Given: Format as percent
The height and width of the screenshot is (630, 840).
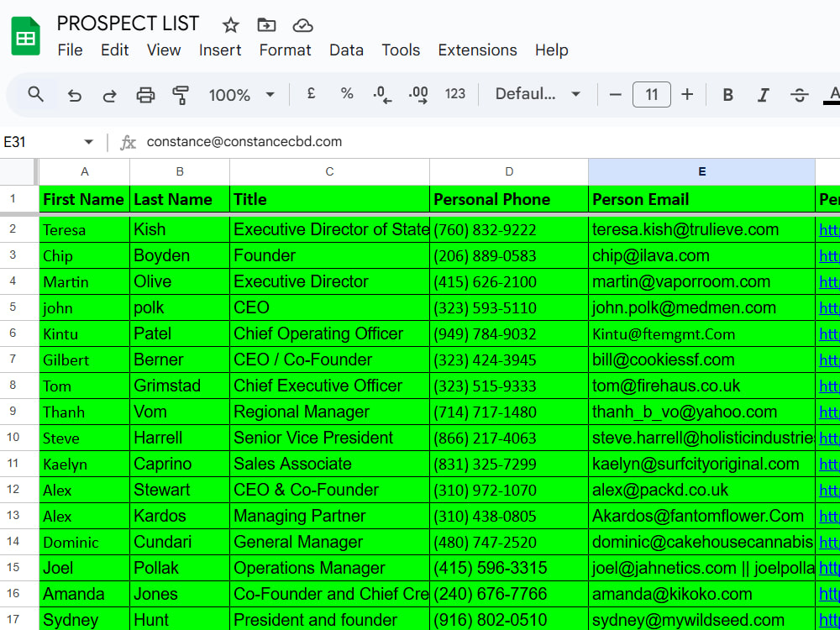Looking at the screenshot, I should point(347,94).
